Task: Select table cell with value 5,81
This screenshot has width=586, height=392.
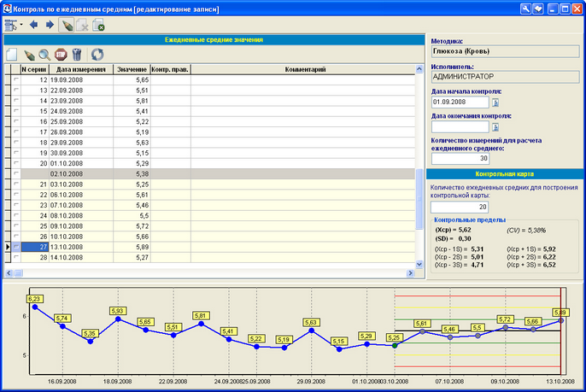Action: tap(132, 101)
